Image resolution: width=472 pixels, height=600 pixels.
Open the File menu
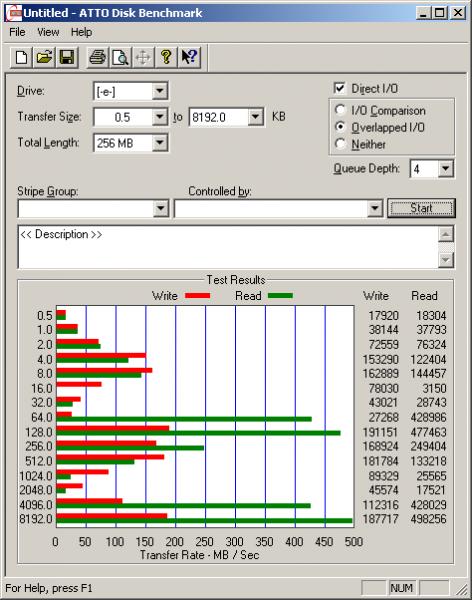17,32
